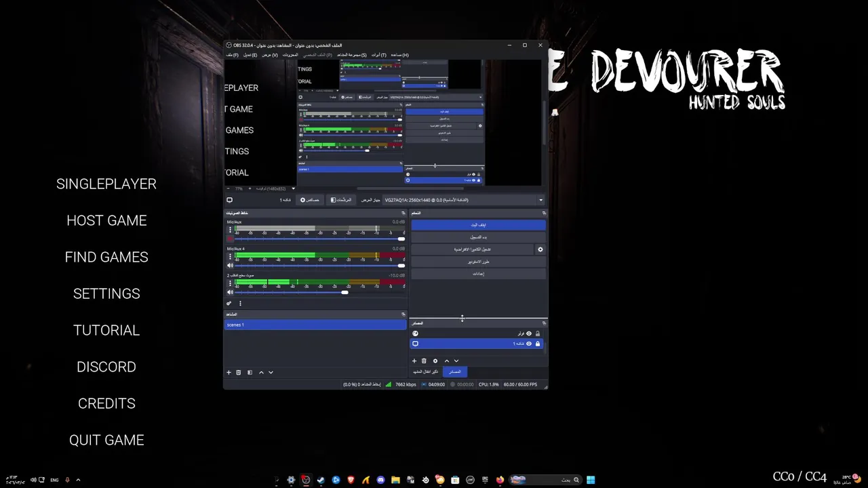Open Mic/Aux 4 three-dot options menu

click(230, 256)
